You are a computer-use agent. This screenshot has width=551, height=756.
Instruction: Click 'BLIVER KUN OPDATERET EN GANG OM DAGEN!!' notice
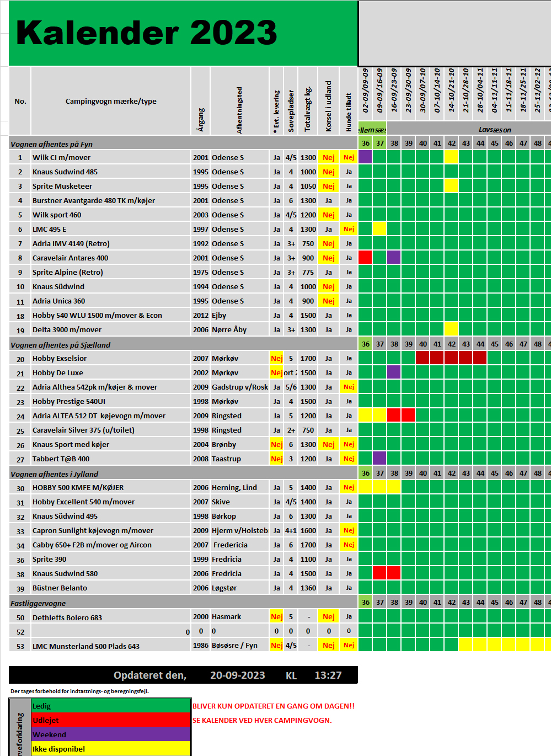pos(274,706)
